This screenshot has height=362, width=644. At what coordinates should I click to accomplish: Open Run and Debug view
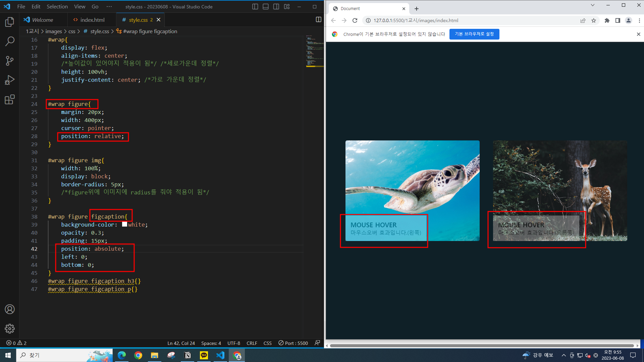(x=10, y=80)
